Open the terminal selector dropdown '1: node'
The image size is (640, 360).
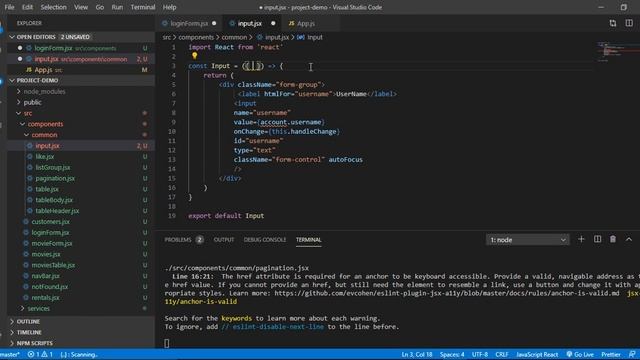[527, 240]
